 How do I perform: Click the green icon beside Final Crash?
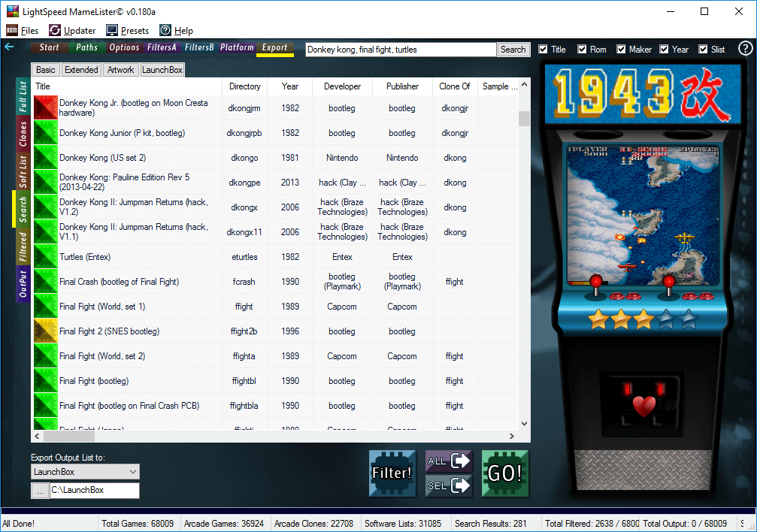(46, 282)
